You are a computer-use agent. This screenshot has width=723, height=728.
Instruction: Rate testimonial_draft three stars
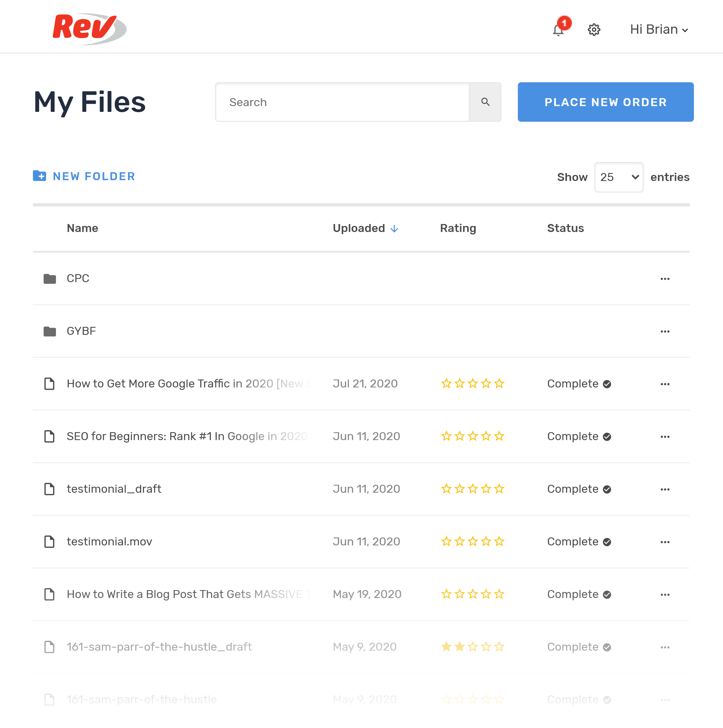[x=473, y=489]
